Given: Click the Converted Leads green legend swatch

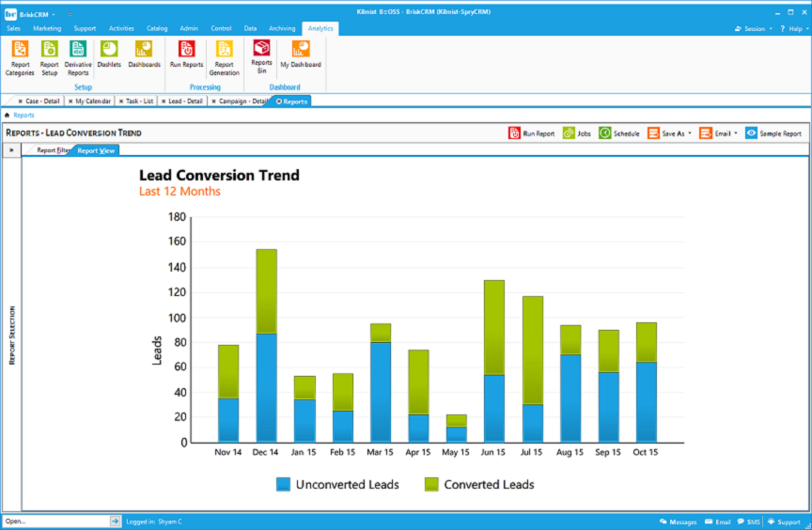Looking at the screenshot, I should point(431,485).
